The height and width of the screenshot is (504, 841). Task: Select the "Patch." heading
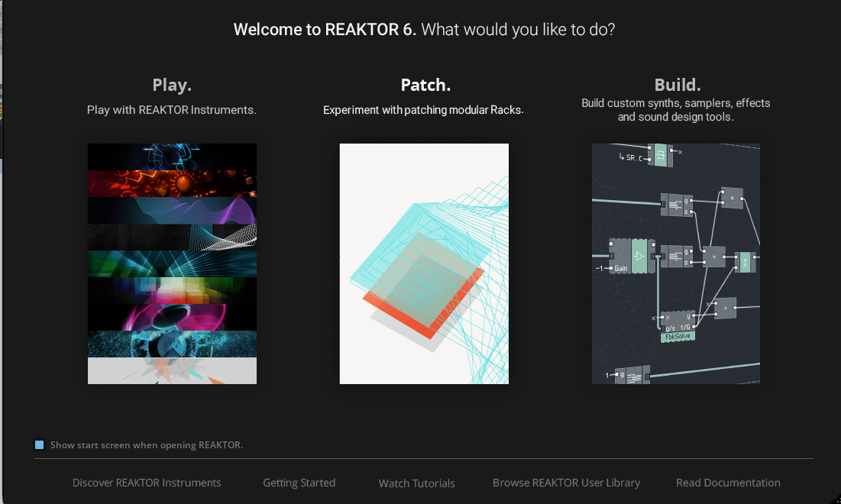point(425,85)
